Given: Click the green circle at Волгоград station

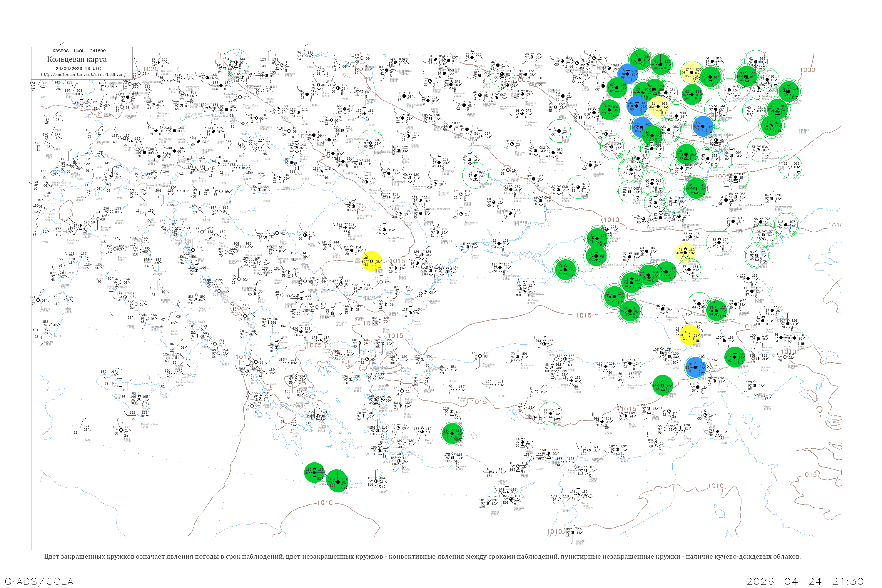Looking at the screenshot, I should [x=696, y=188].
